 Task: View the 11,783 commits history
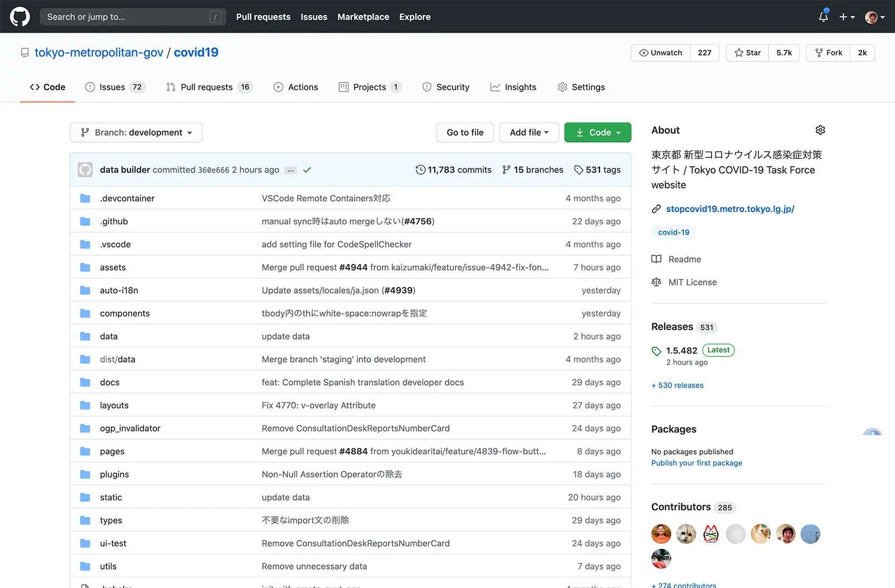454,170
